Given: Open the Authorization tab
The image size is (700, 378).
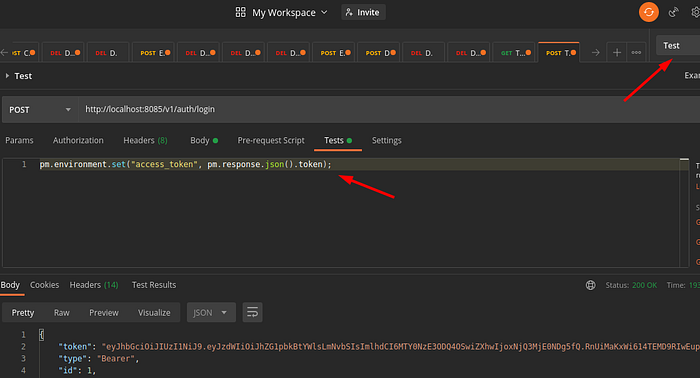Looking at the screenshot, I should 78,140.
